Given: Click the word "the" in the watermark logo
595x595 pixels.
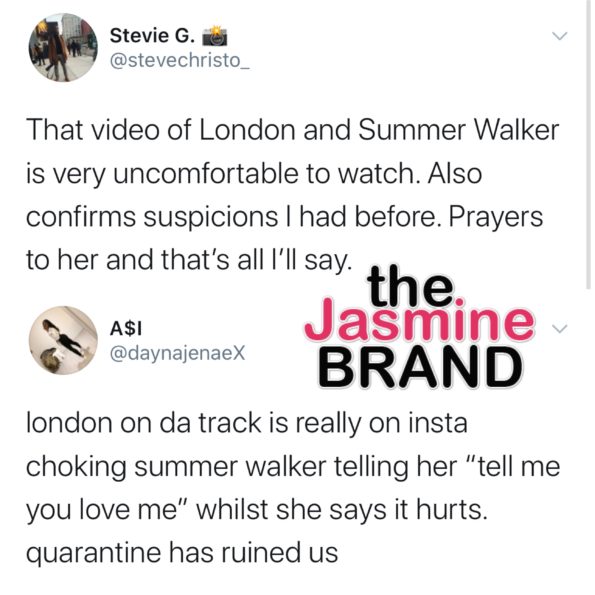Looking at the screenshot, I should [x=410, y=285].
